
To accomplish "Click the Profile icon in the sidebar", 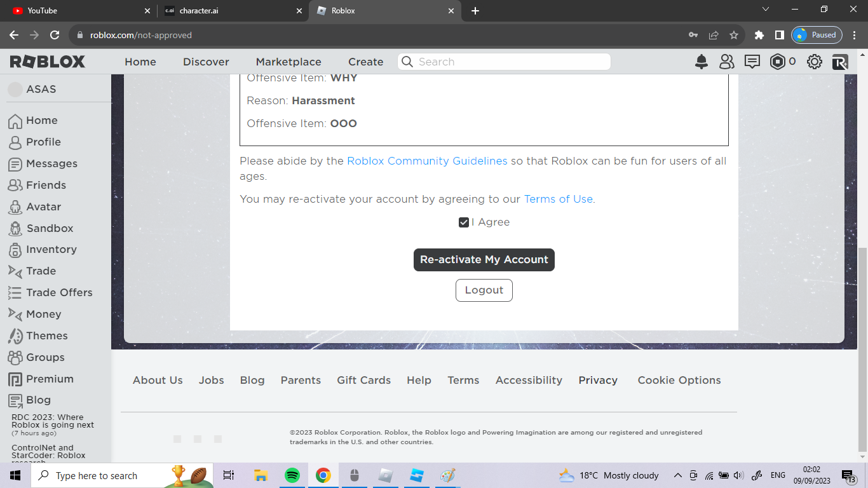I will point(15,142).
